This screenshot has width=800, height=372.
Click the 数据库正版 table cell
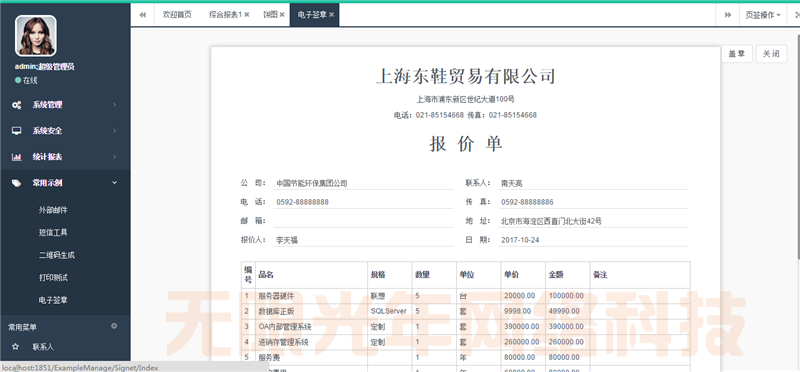point(312,311)
